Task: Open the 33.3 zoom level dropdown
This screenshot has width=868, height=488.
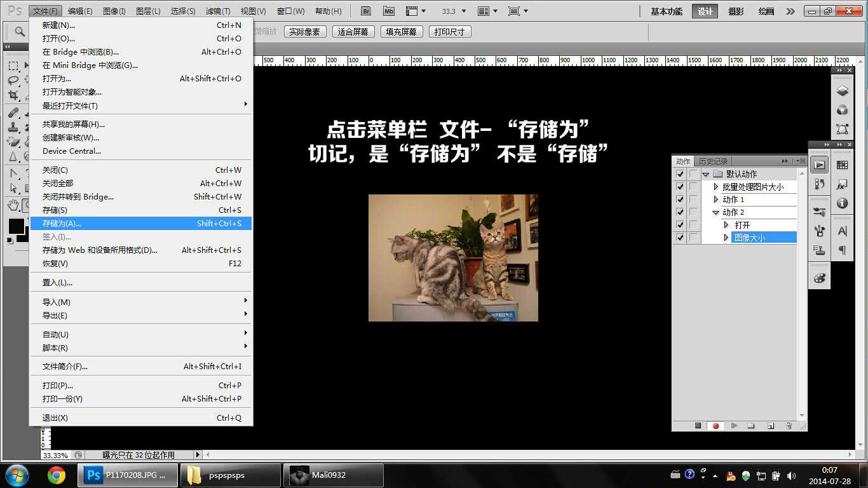Action: click(x=454, y=11)
